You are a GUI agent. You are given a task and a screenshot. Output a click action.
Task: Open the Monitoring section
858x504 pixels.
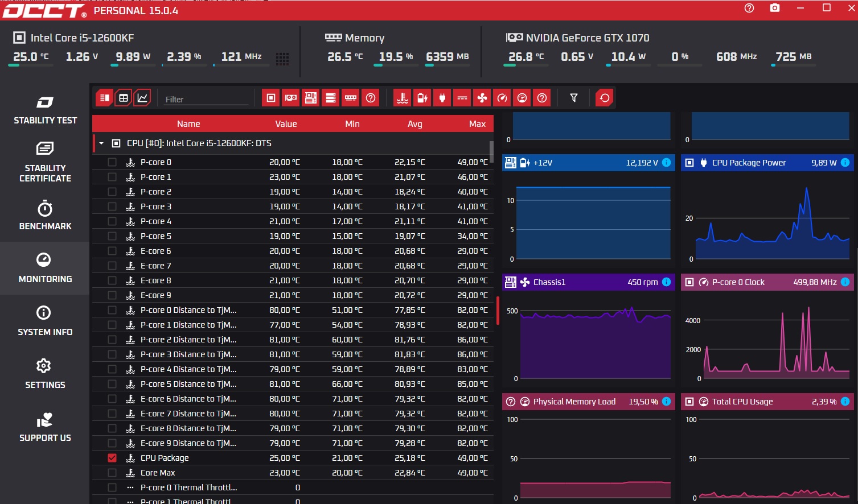point(45,268)
